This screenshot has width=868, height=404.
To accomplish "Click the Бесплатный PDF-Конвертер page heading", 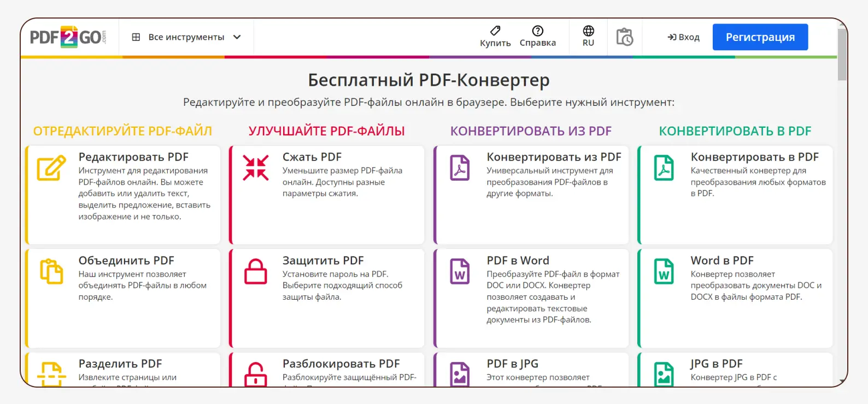I will 429,80.
